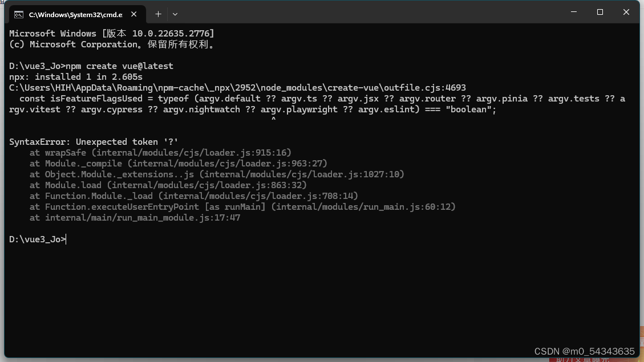Click the small caret symbol under the error line
644x362 pixels.
pyautogui.click(x=273, y=119)
